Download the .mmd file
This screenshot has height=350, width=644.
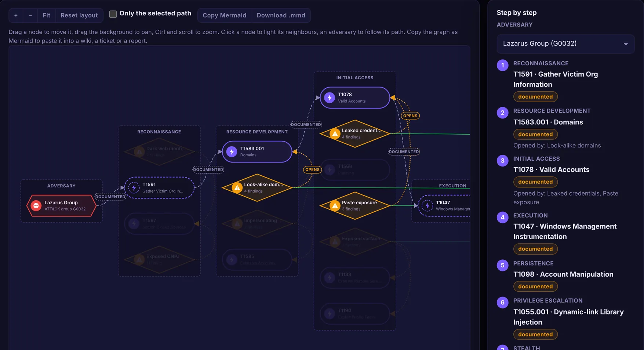pyautogui.click(x=281, y=15)
